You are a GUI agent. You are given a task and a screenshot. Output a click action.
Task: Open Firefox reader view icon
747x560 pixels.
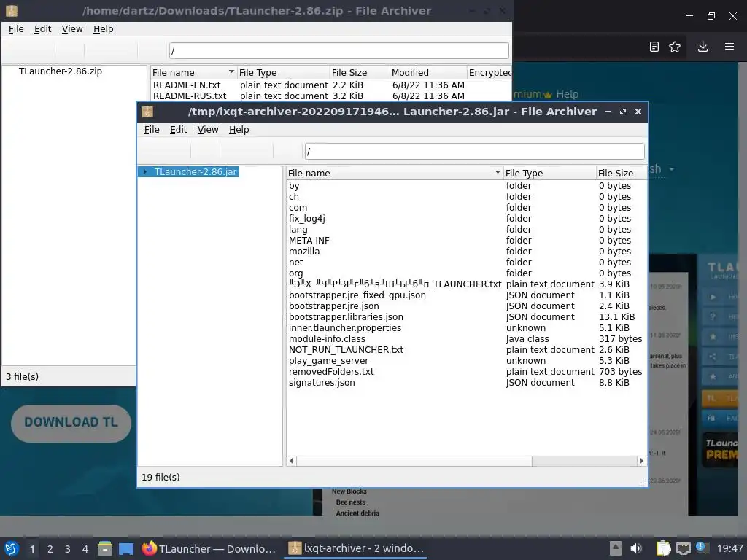click(654, 47)
